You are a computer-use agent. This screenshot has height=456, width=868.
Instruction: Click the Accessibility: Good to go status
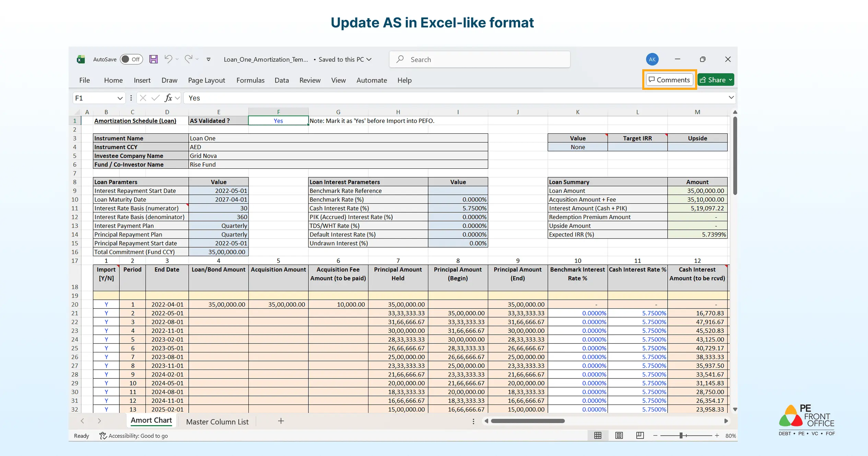(x=133, y=436)
